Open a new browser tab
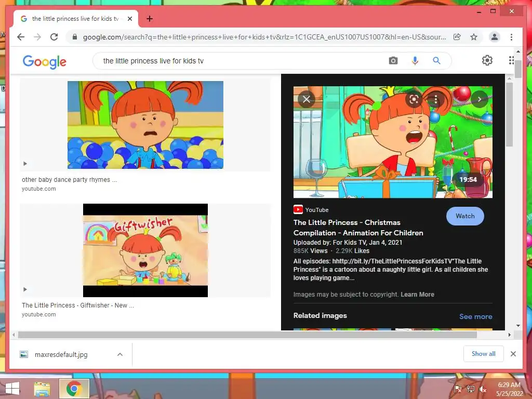The image size is (532, 399). 150,19
